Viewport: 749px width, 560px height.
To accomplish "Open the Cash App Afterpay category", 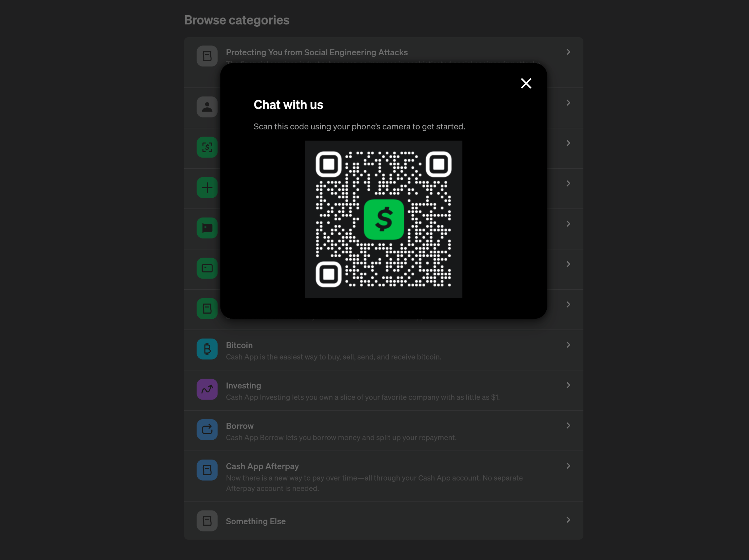I will click(262, 466).
